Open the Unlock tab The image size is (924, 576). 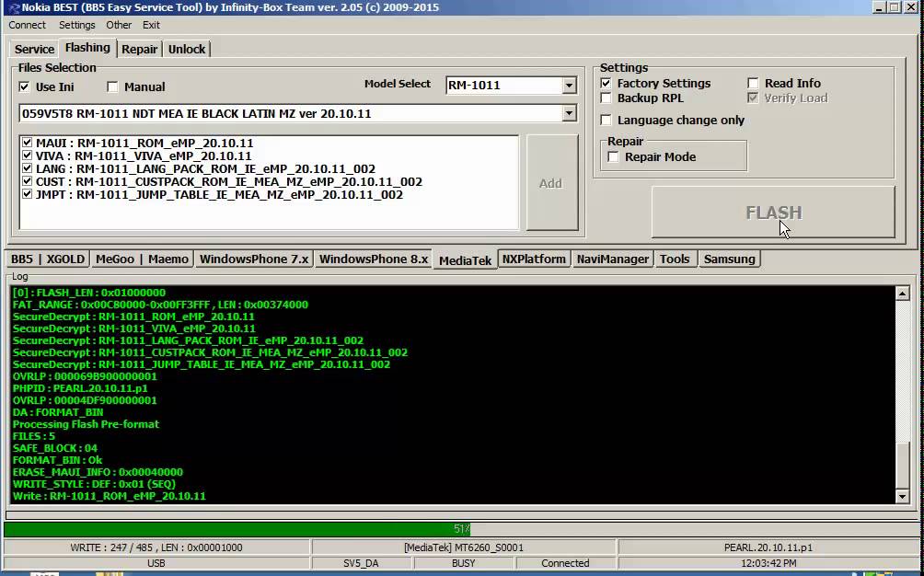click(187, 49)
